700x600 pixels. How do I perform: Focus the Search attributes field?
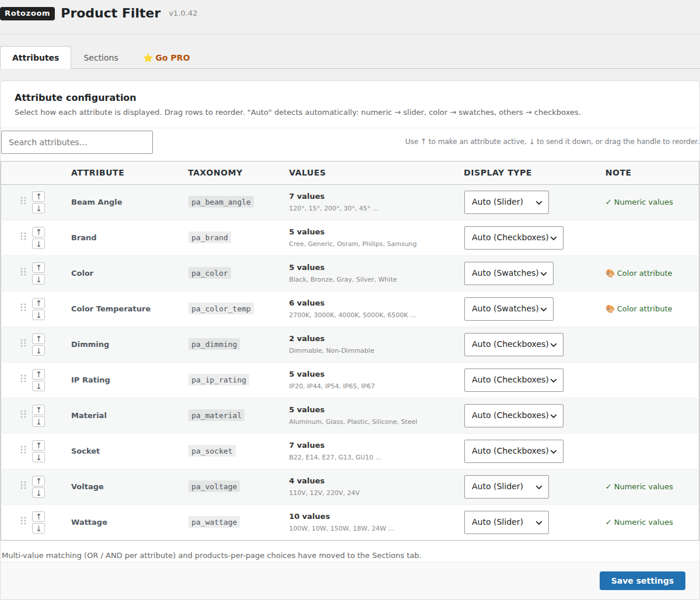pos(77,142)
